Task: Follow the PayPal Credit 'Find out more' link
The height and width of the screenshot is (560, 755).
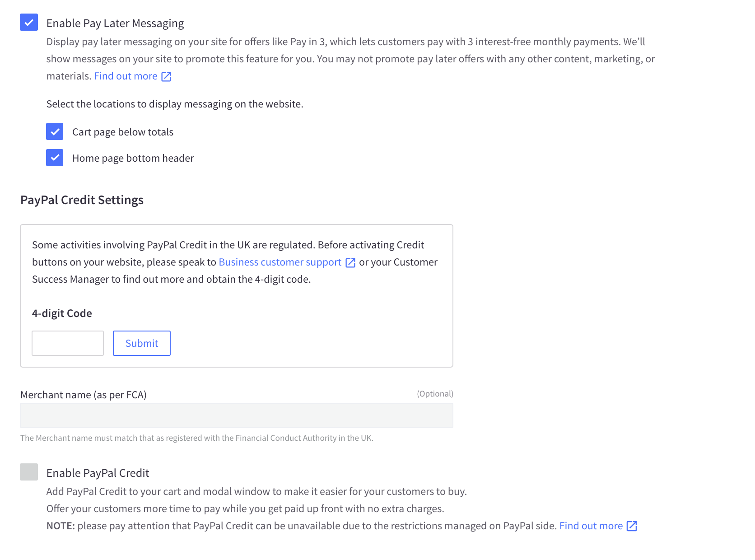Action: [x=591, y=526]
